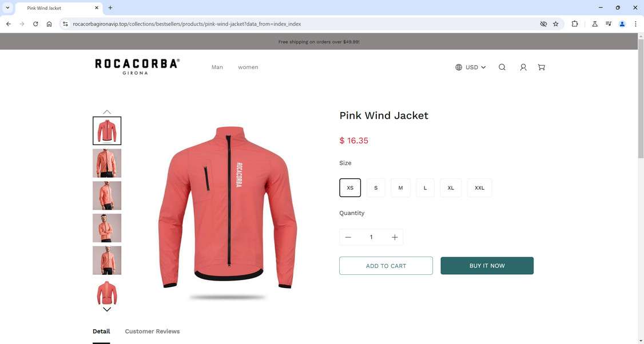Click the Rocacorba Girona logo
This screenshot has height=344, width=644.
[137, 66]
